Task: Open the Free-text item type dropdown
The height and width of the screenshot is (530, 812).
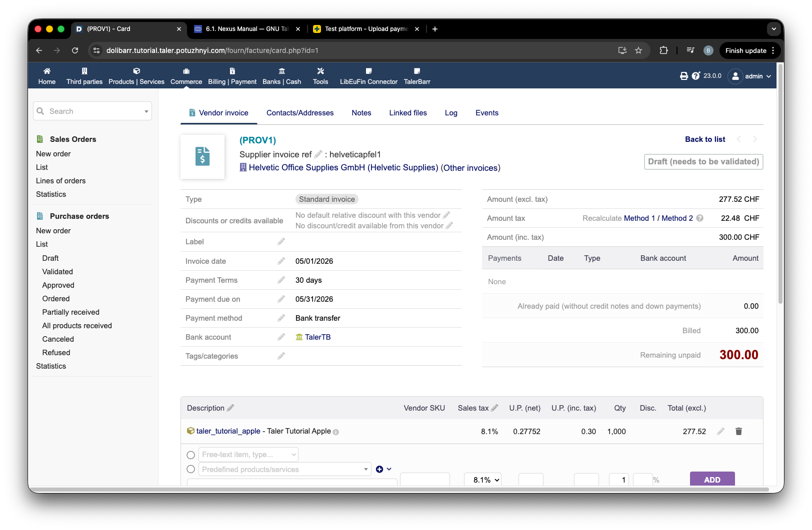Action: pos(248,455)
